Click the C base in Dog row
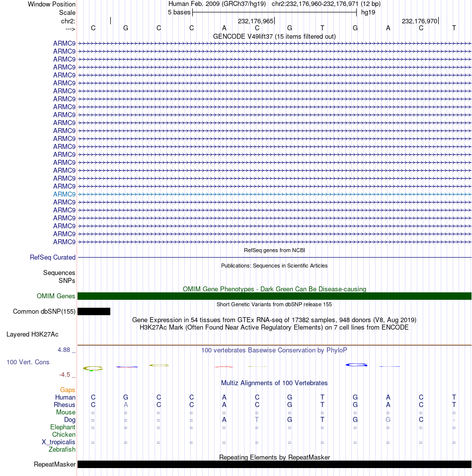The image size is (472, 476). [421, 419]
